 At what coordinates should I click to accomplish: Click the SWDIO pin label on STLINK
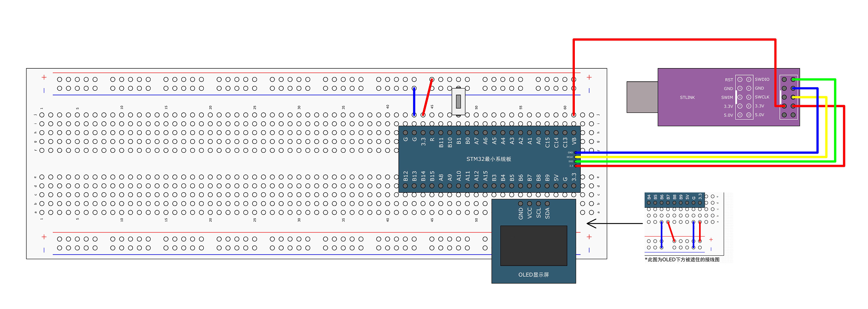[762, 80]
